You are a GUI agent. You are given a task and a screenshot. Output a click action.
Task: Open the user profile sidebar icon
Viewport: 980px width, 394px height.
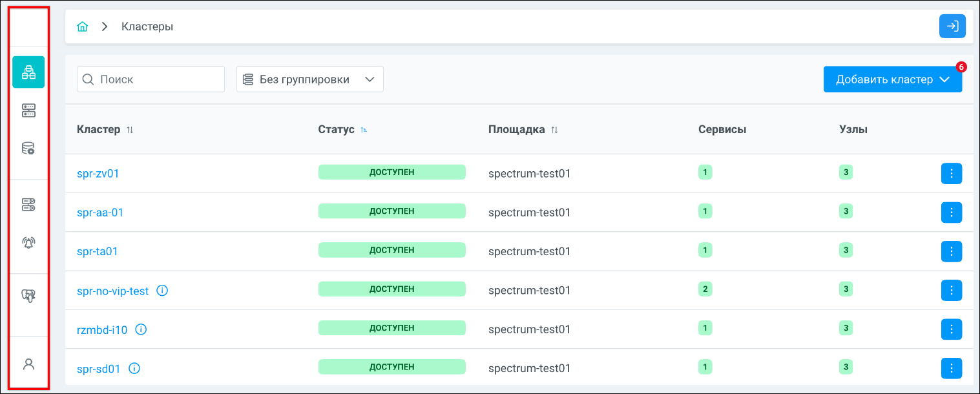click(x=28, y=364)
